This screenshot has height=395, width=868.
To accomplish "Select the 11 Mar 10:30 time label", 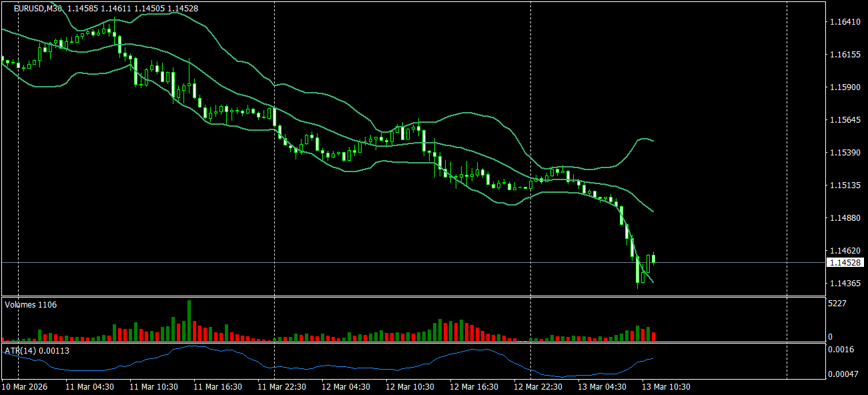I will [x=153, y=387].
